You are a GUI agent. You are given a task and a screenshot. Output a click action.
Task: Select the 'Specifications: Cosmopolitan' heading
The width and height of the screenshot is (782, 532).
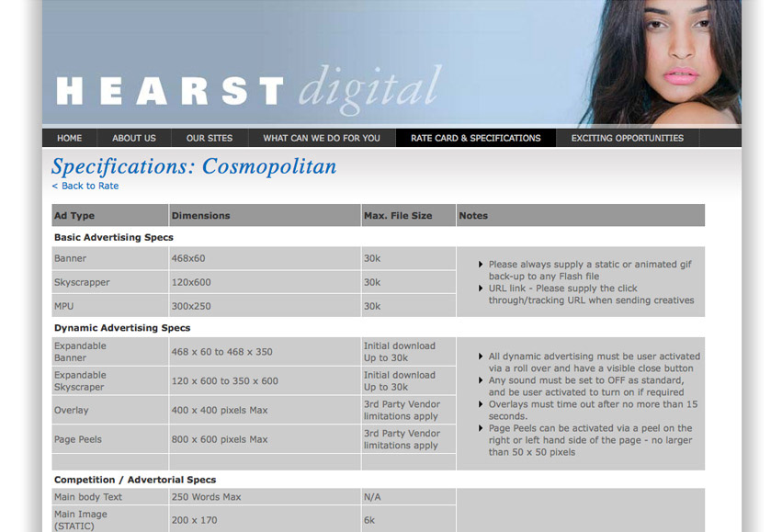coord(194,166)
